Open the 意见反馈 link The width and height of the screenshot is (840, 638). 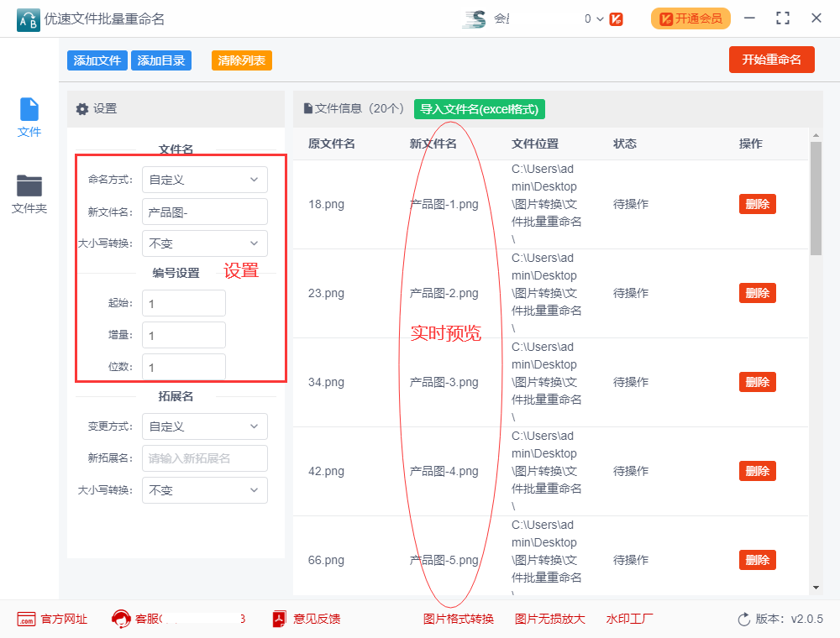pos(317,620)
